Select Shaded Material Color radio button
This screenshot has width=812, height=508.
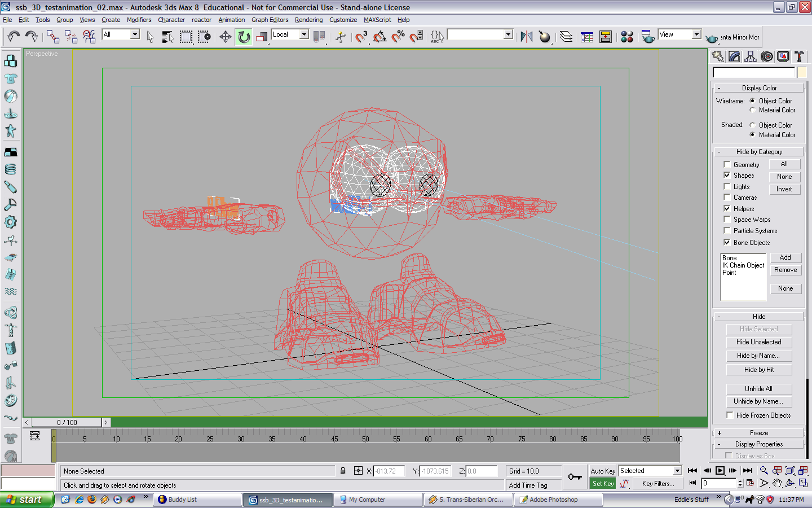tap(752, 135)
